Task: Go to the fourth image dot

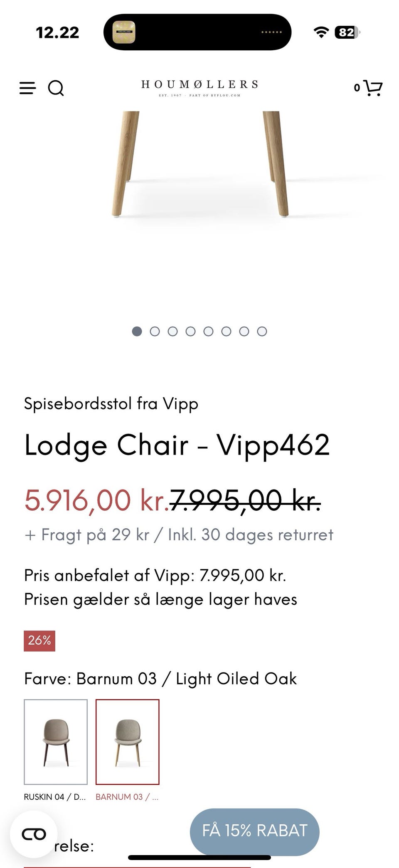Action: point(190,331)
